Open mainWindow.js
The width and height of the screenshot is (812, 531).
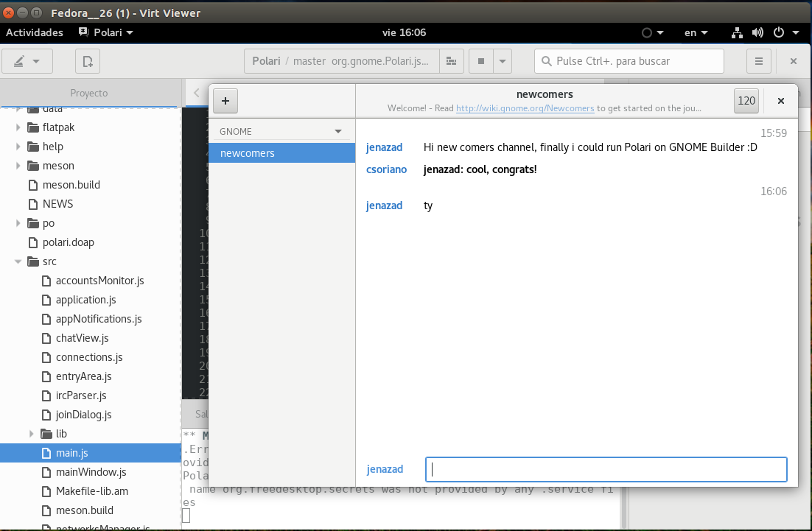(91, 472)
